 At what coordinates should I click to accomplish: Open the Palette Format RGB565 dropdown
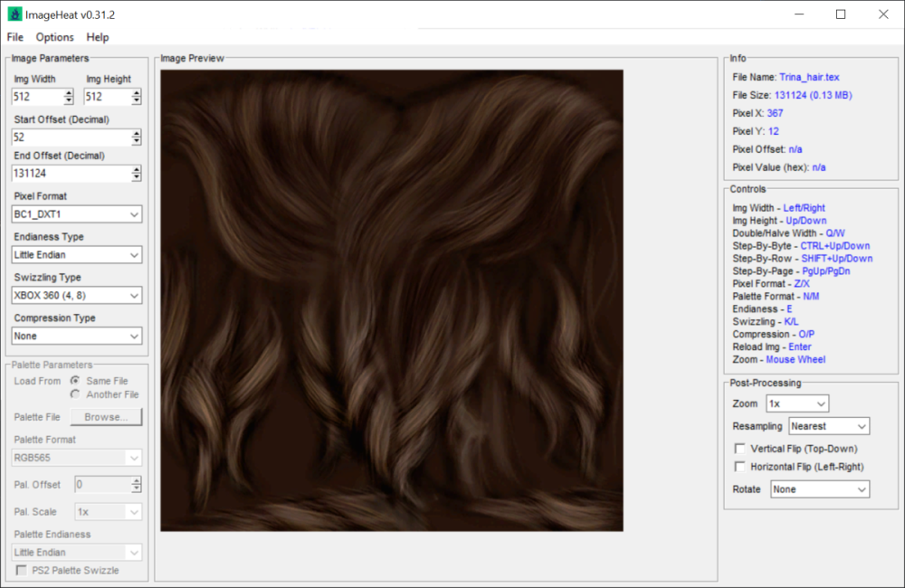click(x=77, y=458)
